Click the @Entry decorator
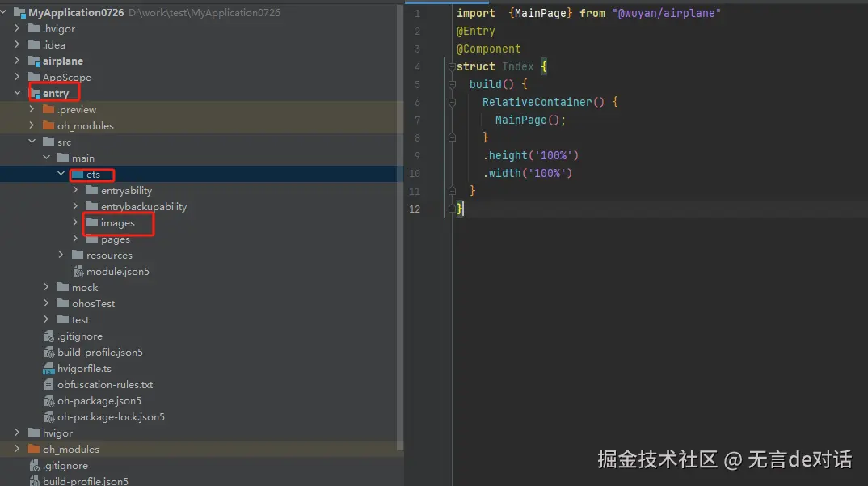Screen dimensions: 868x486 tap(475, 31)
